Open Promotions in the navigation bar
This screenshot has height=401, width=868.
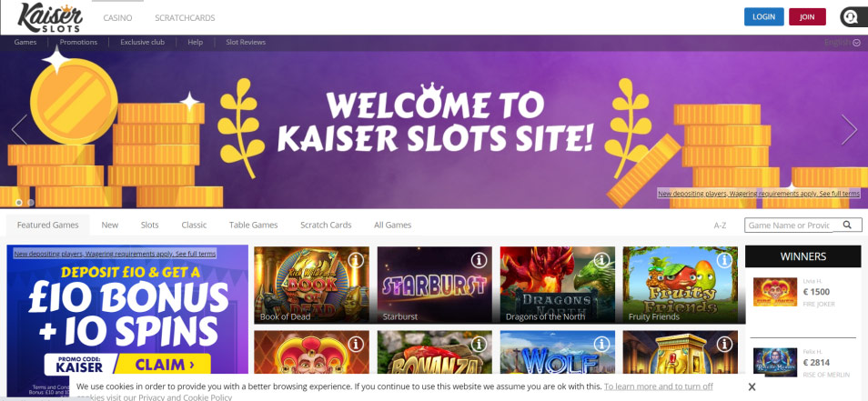tap(78, 42)
